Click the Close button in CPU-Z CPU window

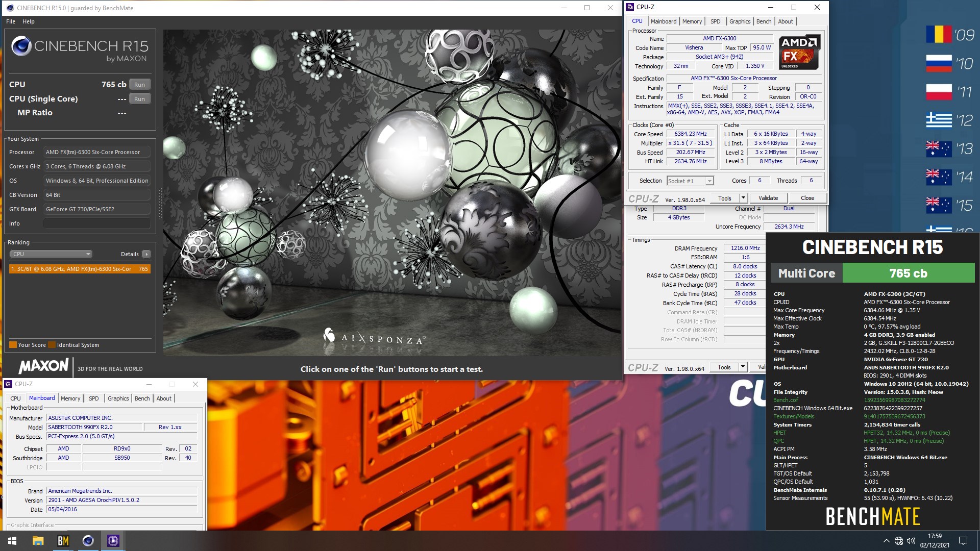807,198
